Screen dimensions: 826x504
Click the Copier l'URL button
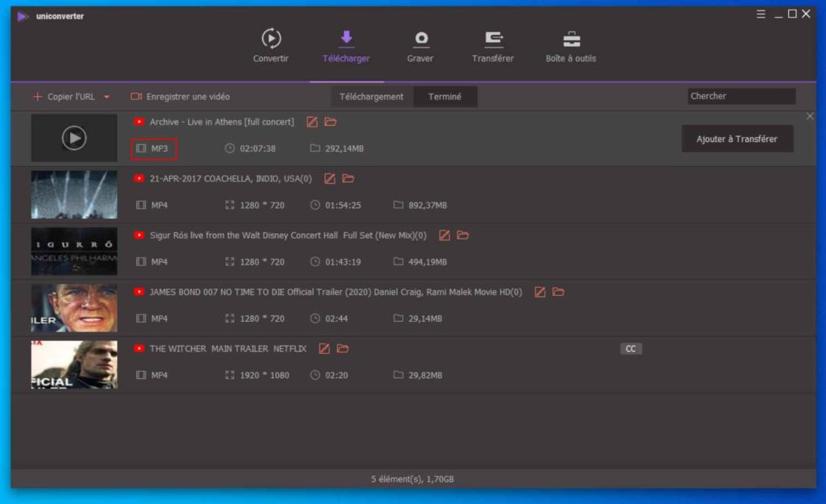pyautogui.click(x=65, y=97)
